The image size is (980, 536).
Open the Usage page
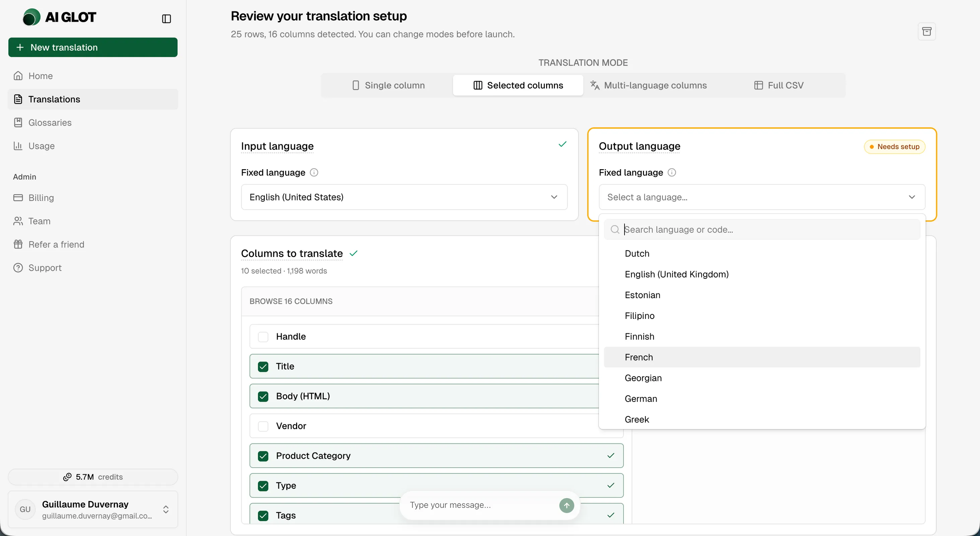(93, 146)
